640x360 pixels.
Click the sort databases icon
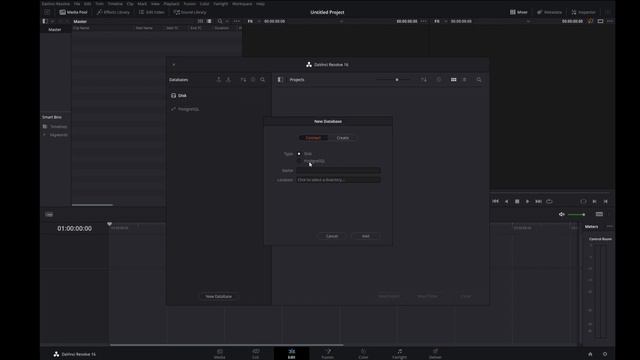243,80
